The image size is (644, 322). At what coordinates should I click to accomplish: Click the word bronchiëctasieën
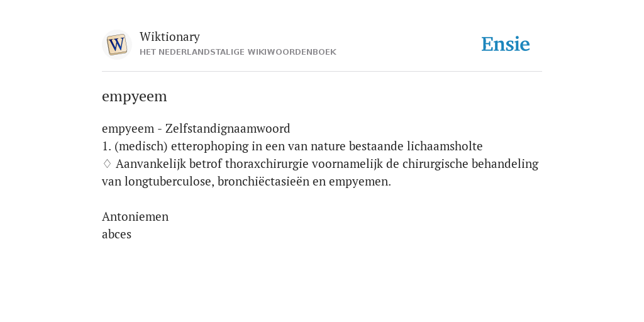click(x=264, y=182)
